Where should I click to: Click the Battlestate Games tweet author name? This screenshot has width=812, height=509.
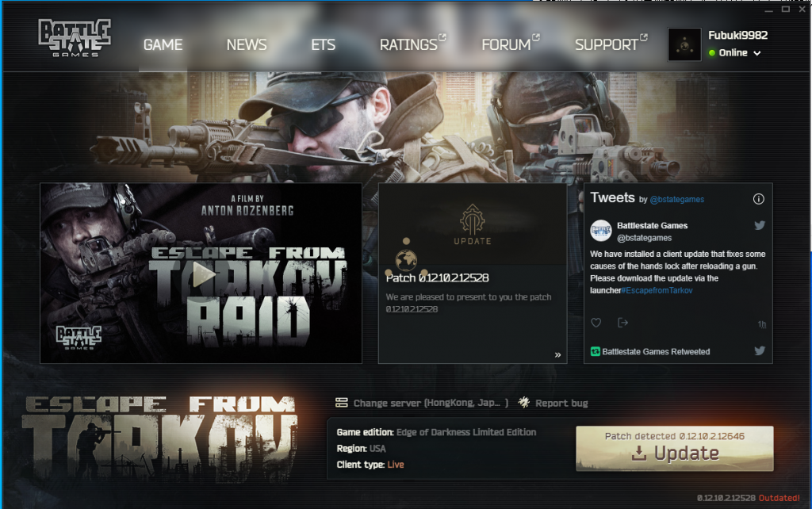click(652, 226)
